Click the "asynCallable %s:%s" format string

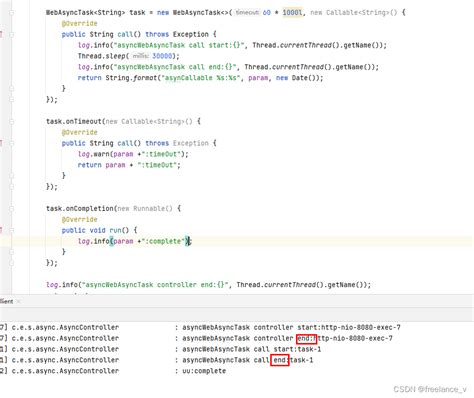[x=201, y=78]
